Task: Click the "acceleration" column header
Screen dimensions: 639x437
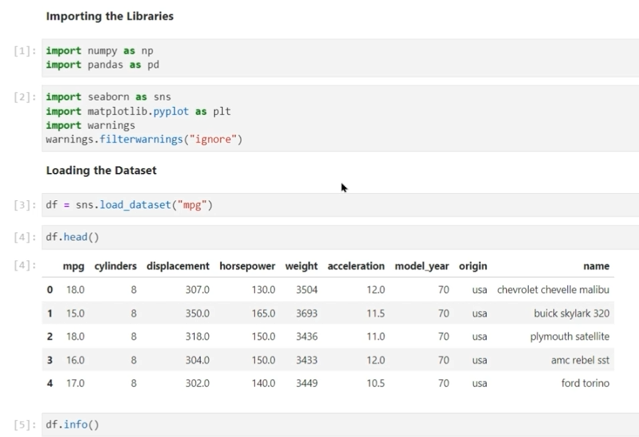Action: click(x=355, y=266)
